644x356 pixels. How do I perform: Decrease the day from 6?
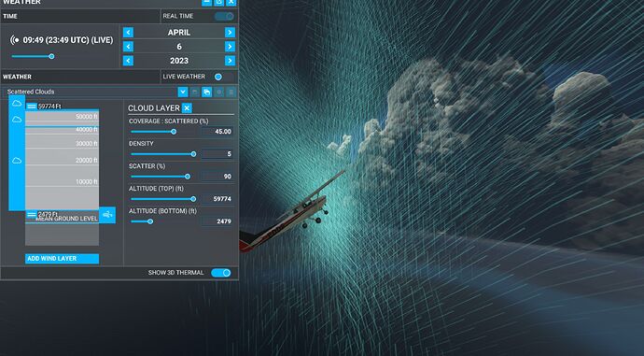tap(128, 47)
